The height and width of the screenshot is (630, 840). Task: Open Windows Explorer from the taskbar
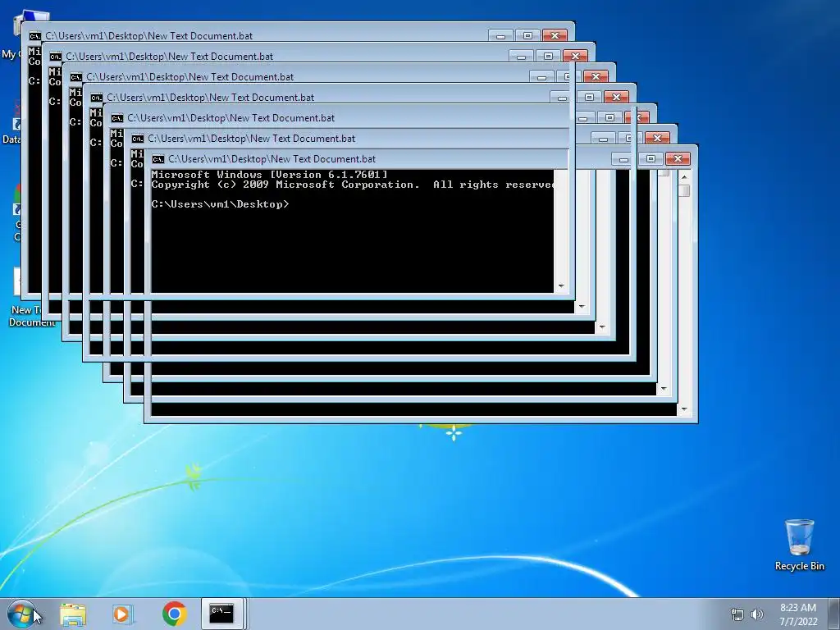(73, 614)
